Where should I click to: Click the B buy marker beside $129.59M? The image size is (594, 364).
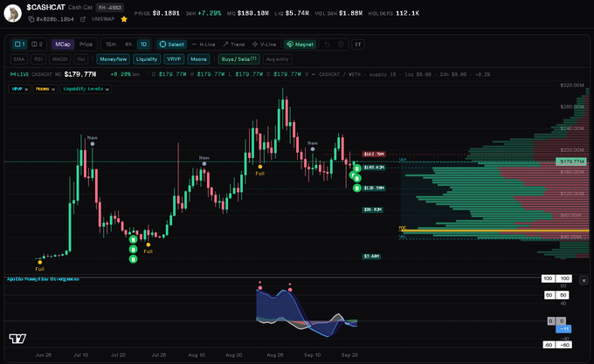click(x=357, y=188)
